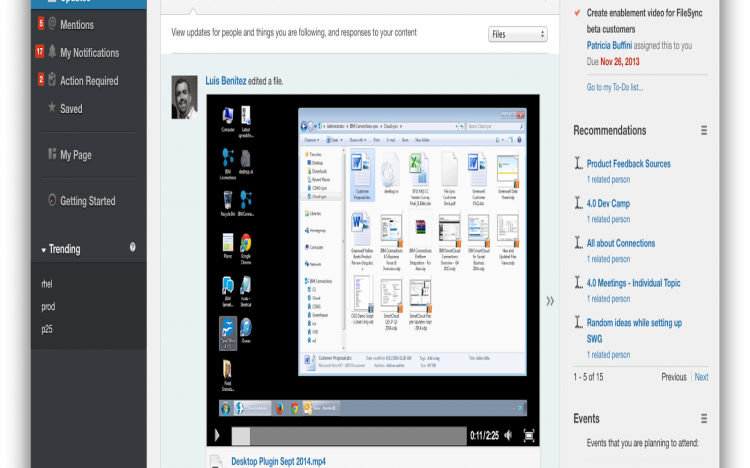Check off the FileSync video to-do item
Image resolution: width=750 pixels, height=468 pixels.
(577, 13)
